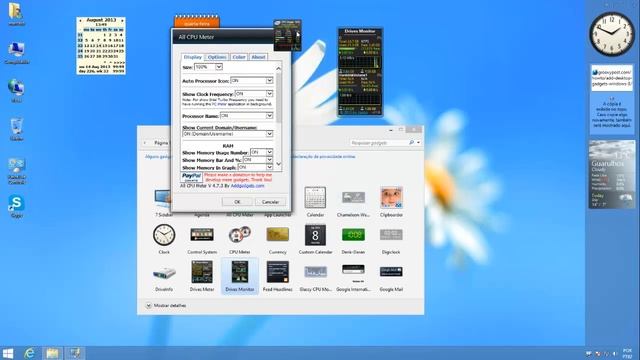Image resolution: width=640 pixels, height=360 pixels.
Task: Expand Mostrar detalhes in gadget gallery
Action: [166, 305]
